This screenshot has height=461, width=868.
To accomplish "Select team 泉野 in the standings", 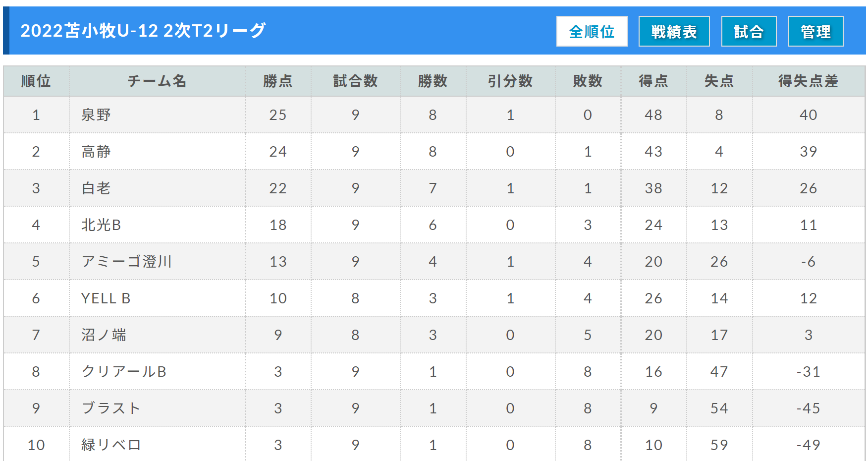I will (96, 115).
